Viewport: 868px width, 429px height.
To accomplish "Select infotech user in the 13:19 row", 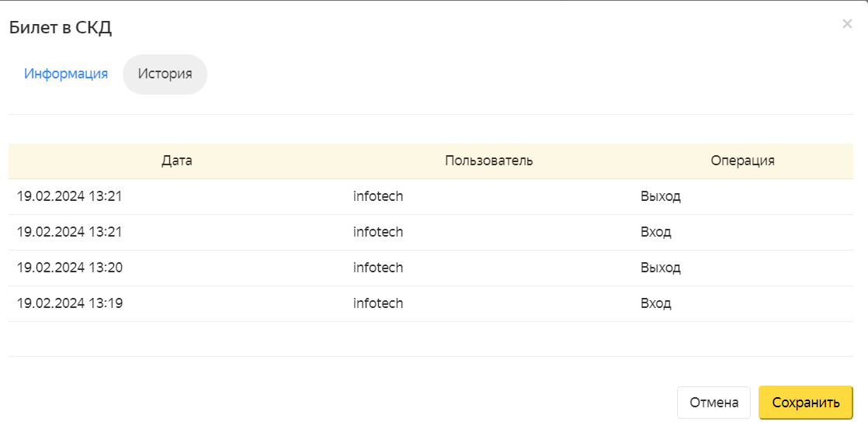I will click(378, 303).
